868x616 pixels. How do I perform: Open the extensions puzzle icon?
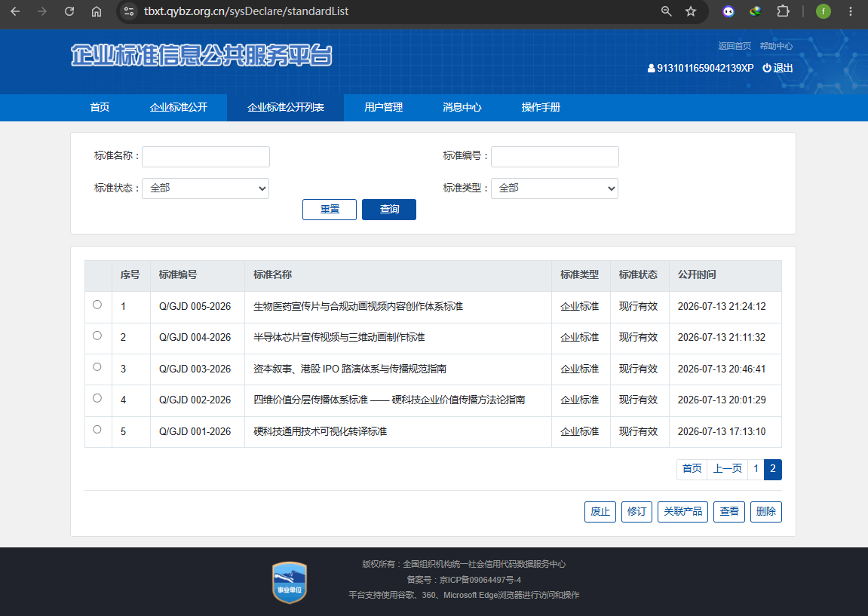tap(783, 11)
